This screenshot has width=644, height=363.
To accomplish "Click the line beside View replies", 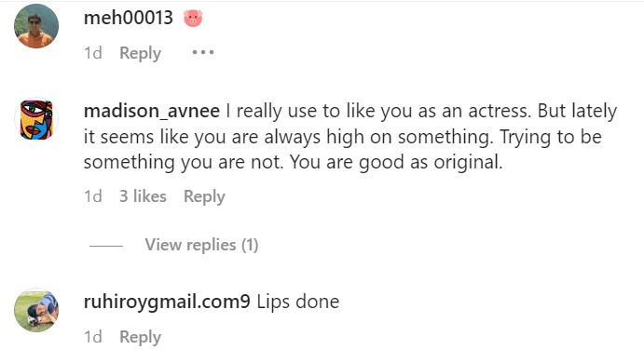I will (x=106, y=246).
